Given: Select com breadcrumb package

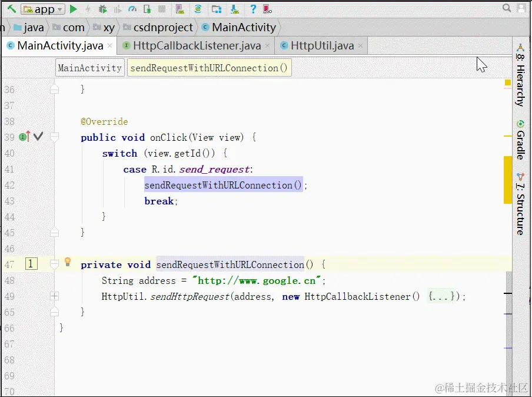Looking at the screenshot, I should coord(69,27).
